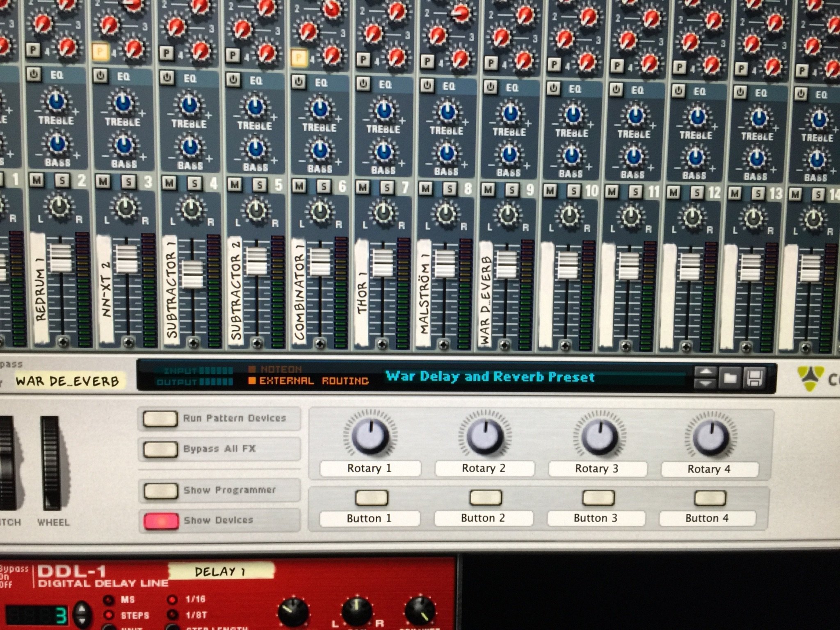
Task: Mute channel 8 Malström 1
Action: (426, 189)
